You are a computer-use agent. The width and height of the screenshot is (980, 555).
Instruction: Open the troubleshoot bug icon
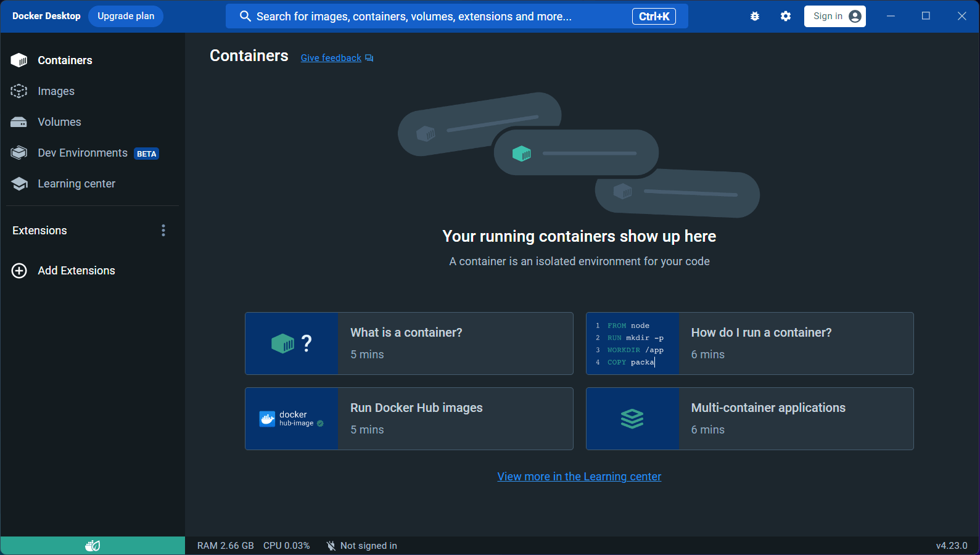point(755,17)
